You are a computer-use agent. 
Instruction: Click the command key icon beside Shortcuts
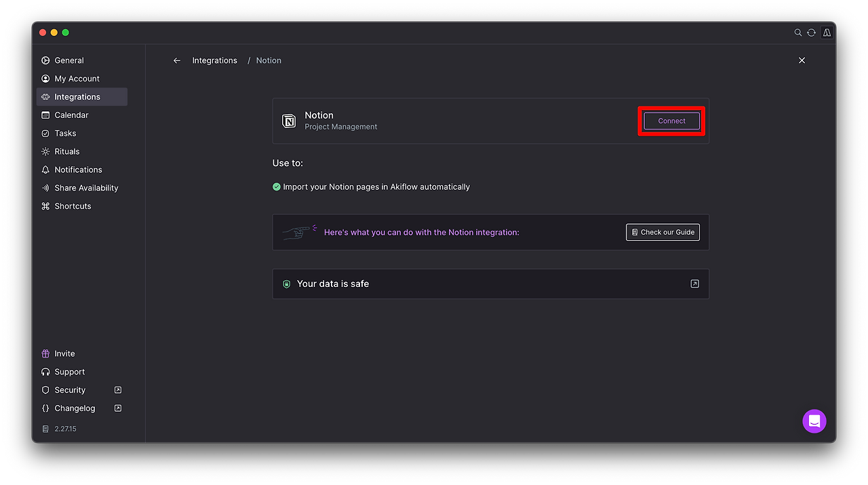[x=45, y=206]
